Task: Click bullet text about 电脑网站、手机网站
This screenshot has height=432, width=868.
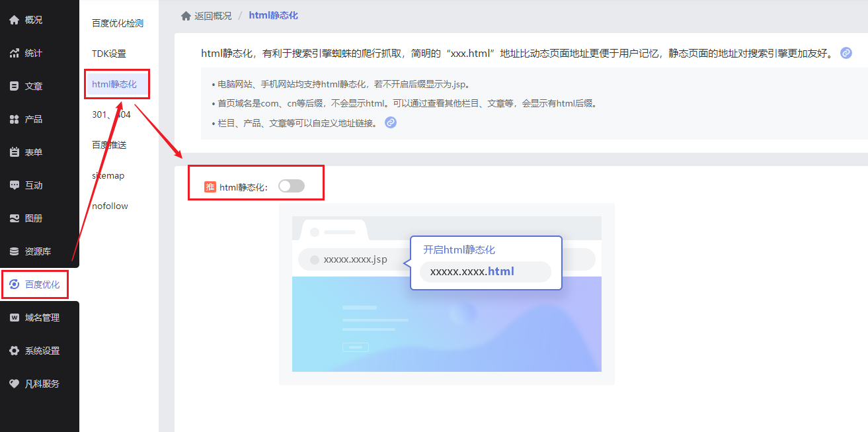Action: pos(344,84)
